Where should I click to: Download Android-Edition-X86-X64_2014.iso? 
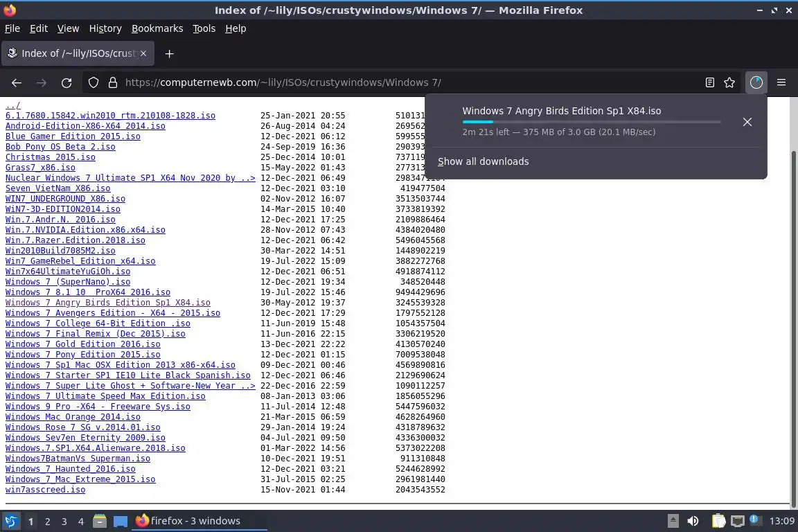coord(85,126)
